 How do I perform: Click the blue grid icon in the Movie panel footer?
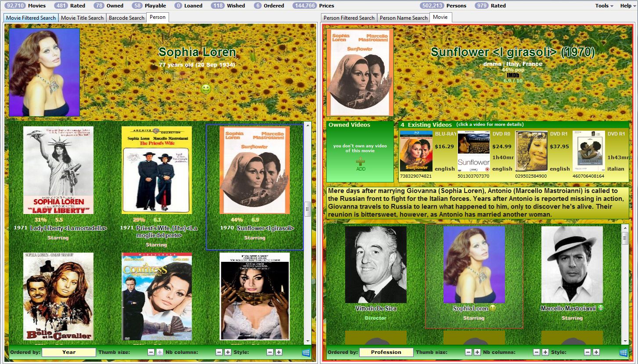[624, 352]
